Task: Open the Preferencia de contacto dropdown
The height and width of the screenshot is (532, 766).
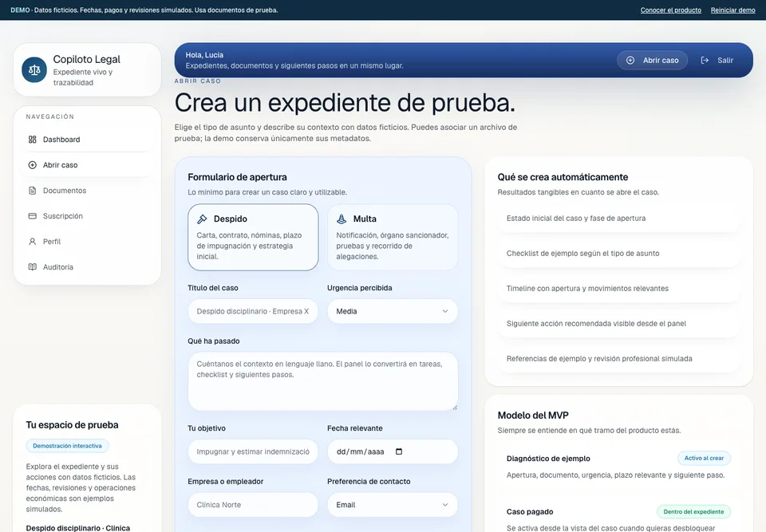Action: [x=393, y=505]
